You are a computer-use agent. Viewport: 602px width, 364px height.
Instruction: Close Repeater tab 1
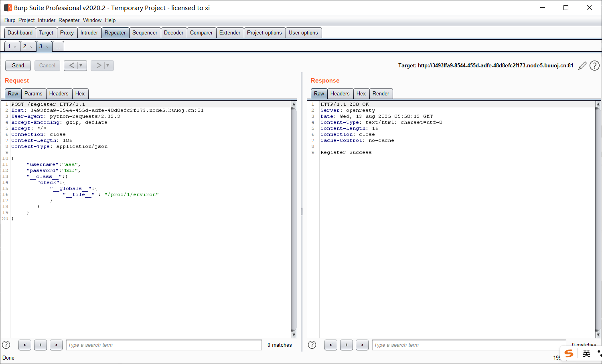[15, 47]
